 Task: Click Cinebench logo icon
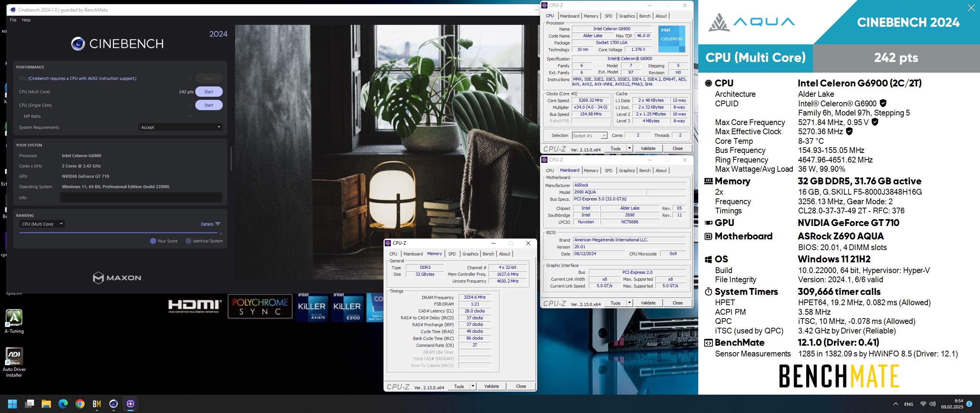(78, 44)
